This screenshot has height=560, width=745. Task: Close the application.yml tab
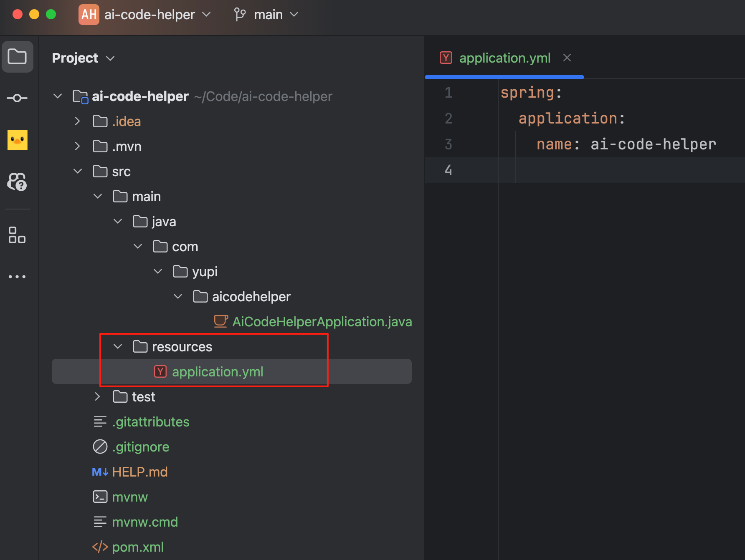point(567,58)
